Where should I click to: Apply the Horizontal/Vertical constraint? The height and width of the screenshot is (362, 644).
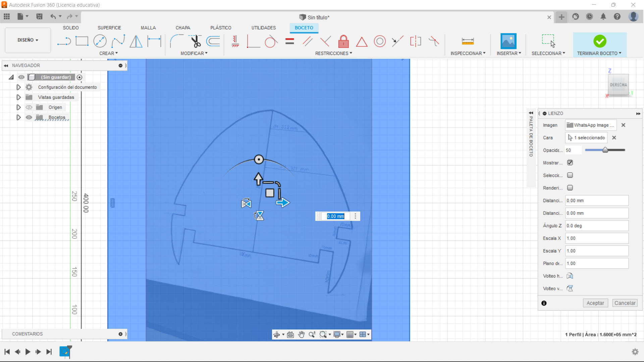(235, 42)
